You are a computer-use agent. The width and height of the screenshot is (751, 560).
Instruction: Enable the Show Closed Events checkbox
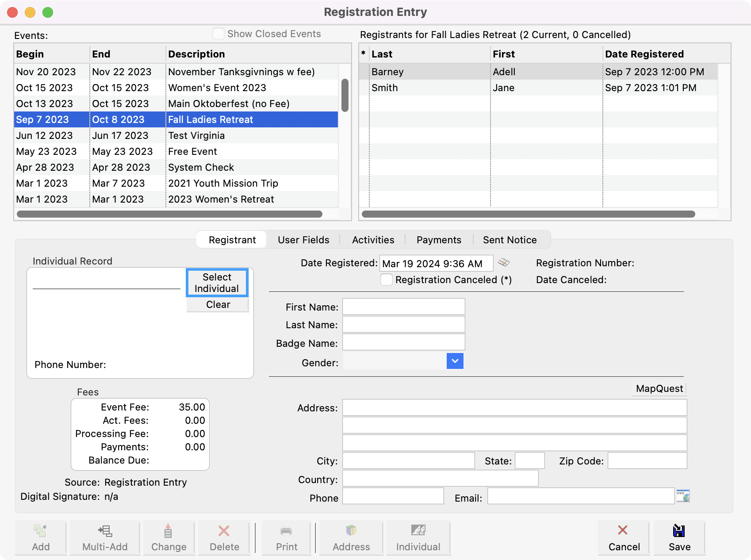tap(218, 34)
